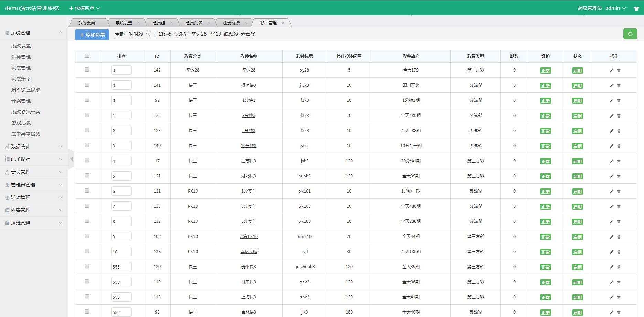644x317 pixels.
Task: Close the 系统设置 tab
Action: click(138, 23)
